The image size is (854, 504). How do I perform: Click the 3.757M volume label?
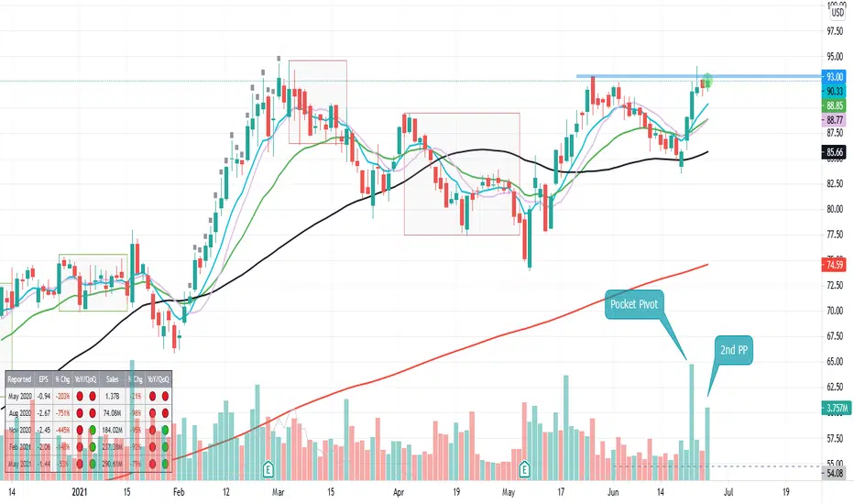tap(837, 408)
